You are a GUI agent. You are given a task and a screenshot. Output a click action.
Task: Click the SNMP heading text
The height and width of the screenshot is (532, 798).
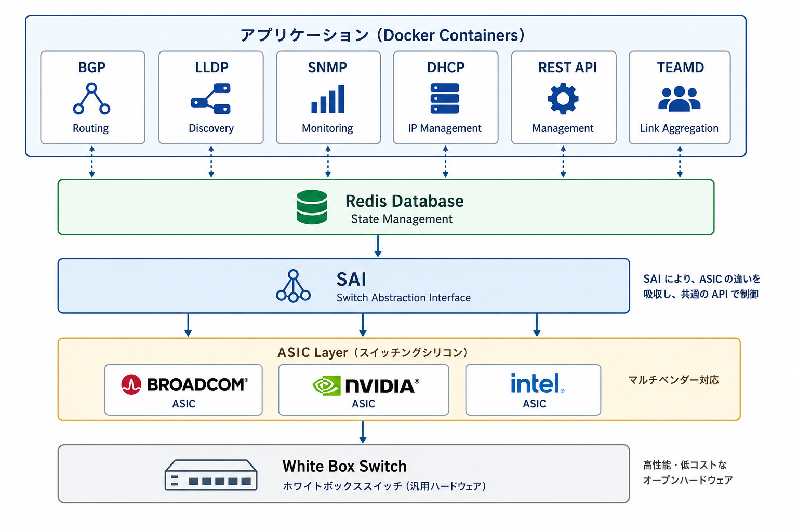(327, 68)
